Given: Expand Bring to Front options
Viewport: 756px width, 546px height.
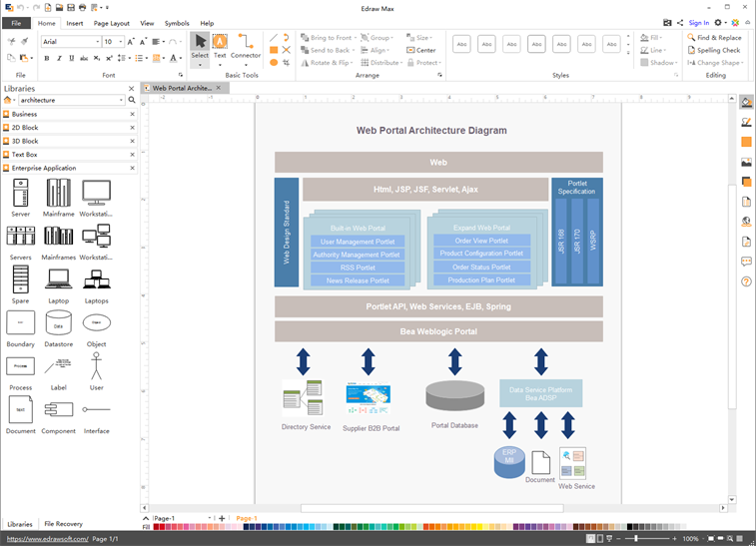Looking at the screenshot, I should click(x=356, y=38).
